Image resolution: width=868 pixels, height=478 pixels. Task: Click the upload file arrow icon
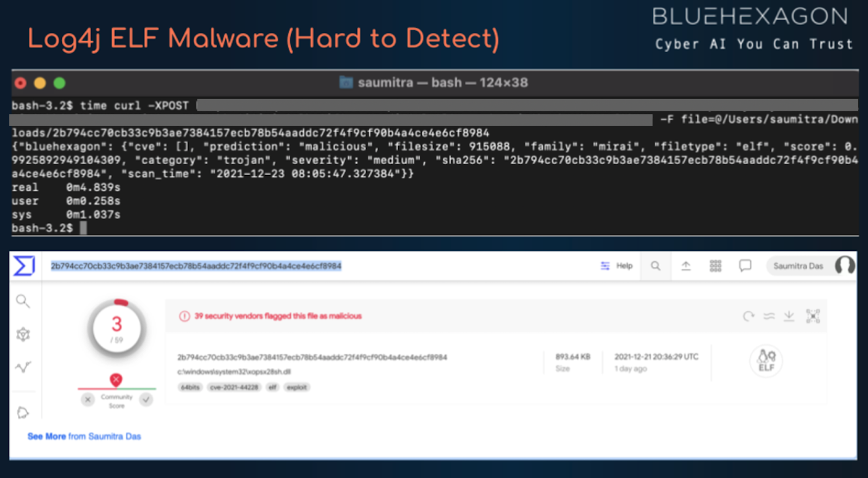686,266
